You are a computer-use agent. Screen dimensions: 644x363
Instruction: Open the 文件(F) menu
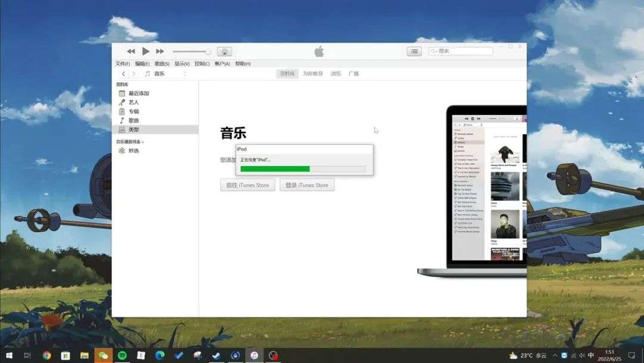(x=122, y=64)
